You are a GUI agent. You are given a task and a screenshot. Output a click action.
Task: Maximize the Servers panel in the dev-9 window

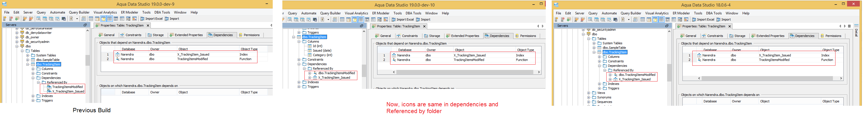[85, 25]
